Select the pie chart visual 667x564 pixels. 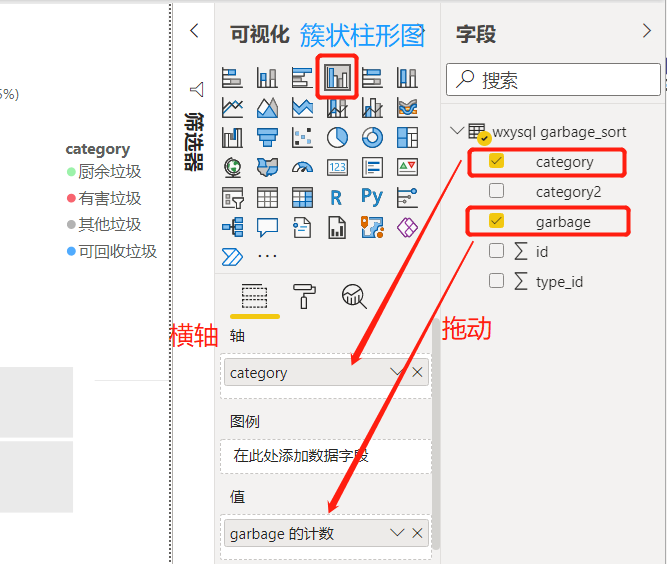337,137
